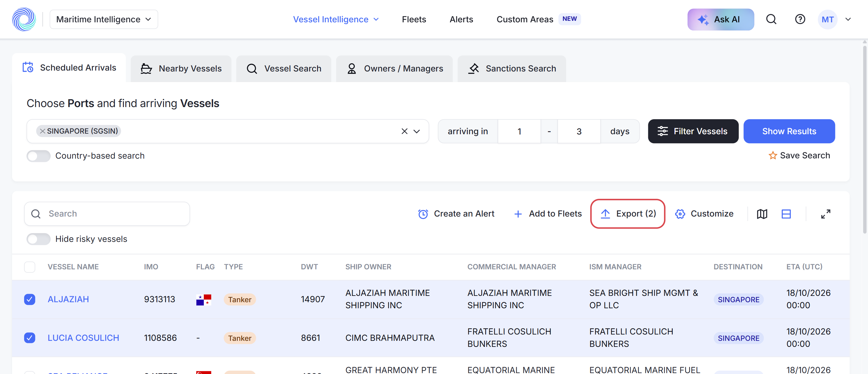Uncheck the ALJAZIAH row checkbox
The width and height of the screenshot is (868, 374).
(x=30, y=299)
